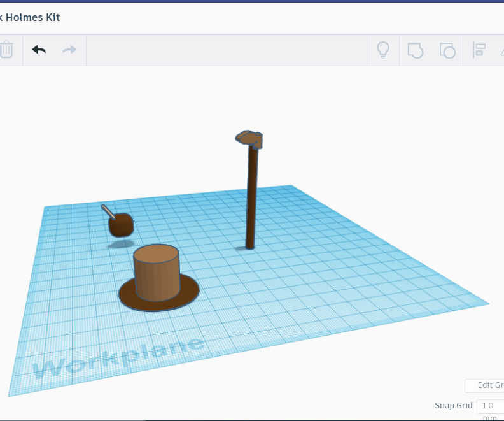The image size is (504, 421).
Task: Undo the last action
Action: 39,50
